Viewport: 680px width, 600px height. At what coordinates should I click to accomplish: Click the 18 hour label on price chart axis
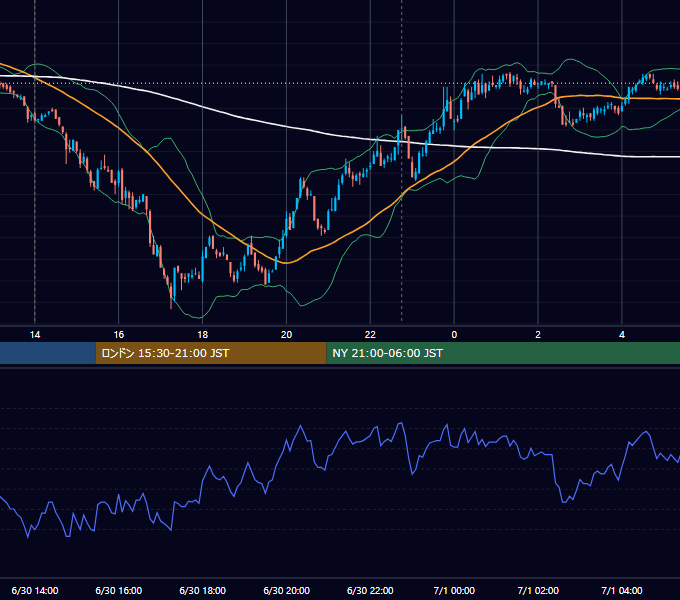[x=203, y=335]
